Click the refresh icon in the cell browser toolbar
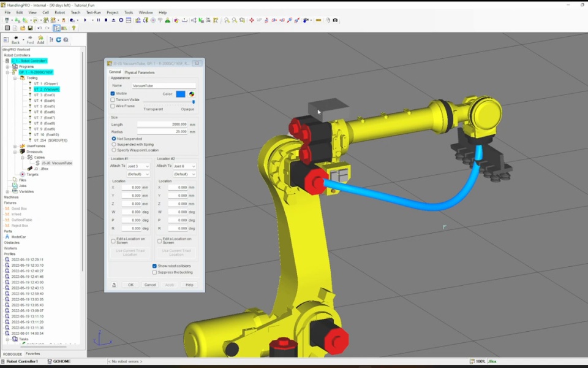The width and height of the screenshot is (588, 368). point(59,39)
